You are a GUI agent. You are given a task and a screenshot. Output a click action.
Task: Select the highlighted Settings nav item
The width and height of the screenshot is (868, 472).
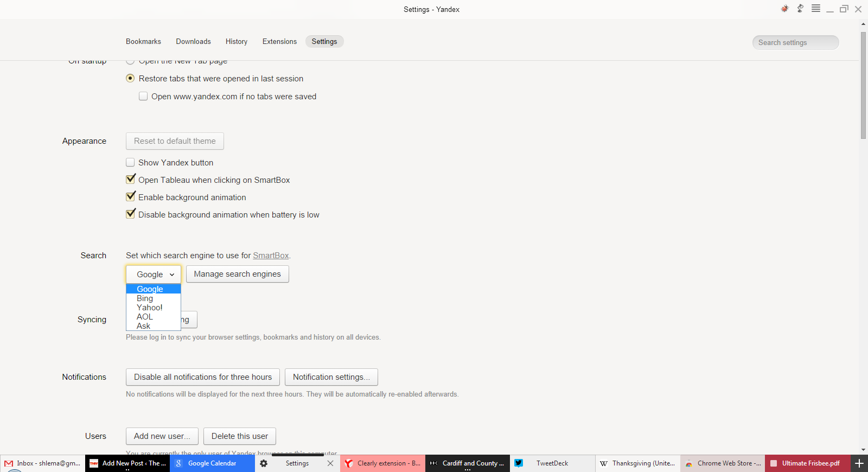tap(324, 41)
